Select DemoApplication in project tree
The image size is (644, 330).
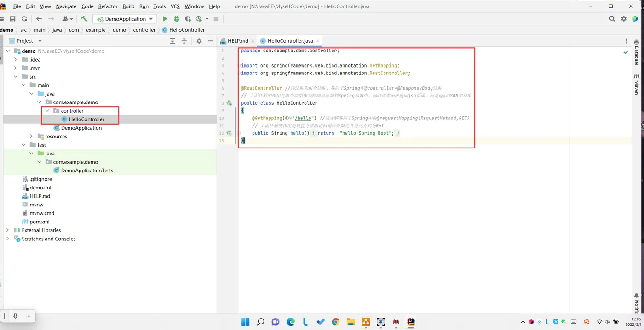pos(81,128)
